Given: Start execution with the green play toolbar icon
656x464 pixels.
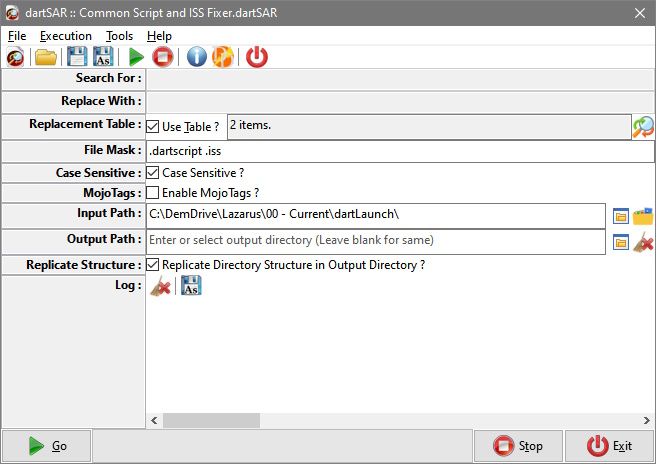Looking at the screenshot, I should pos(136,57).
